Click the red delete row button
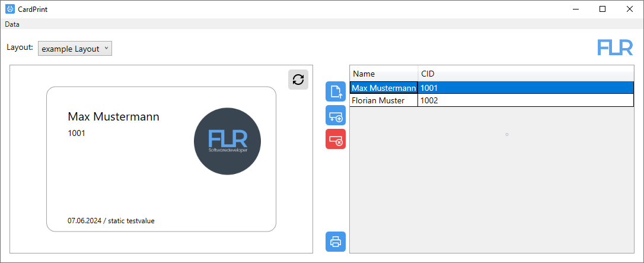Image resolution: width=644 pixels, height=263 pixels. tap(336, 139)
